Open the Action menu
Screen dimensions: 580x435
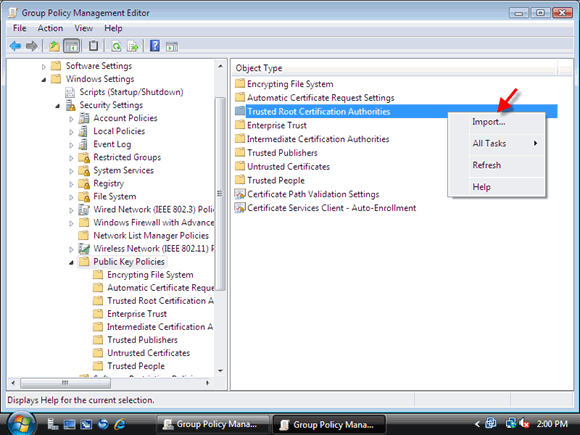50,28
